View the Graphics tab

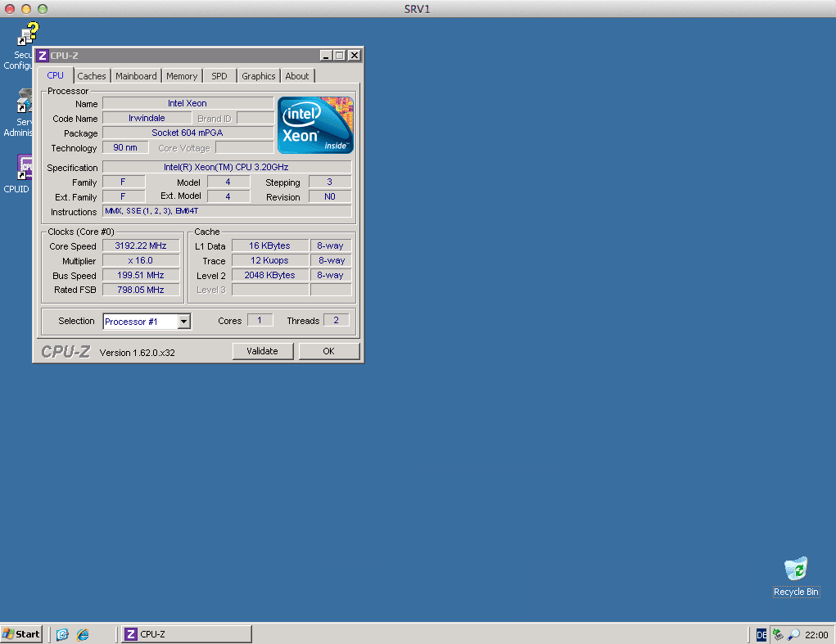pyautogui.click(x=259, y=76)
